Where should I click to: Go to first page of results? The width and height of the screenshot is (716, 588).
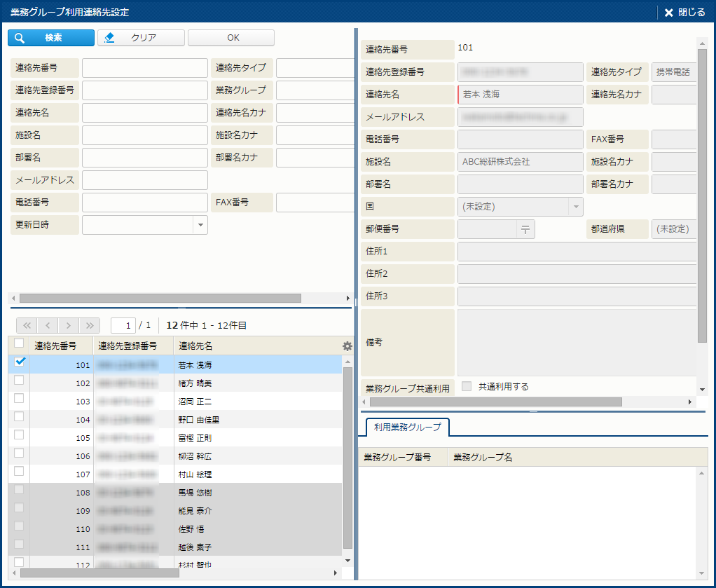[27, 325]
